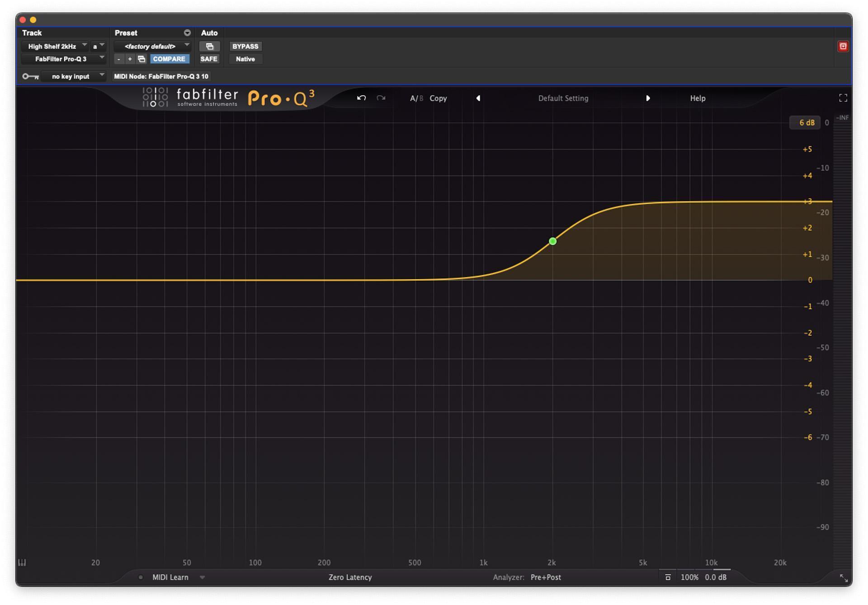Click the undo arrow icon

click(x=361, y=98)
